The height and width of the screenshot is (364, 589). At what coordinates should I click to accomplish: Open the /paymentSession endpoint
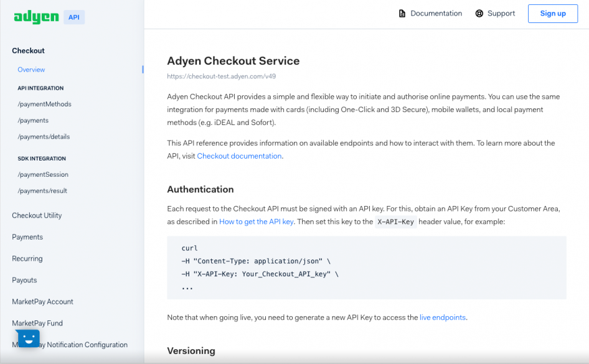(43, 174)
